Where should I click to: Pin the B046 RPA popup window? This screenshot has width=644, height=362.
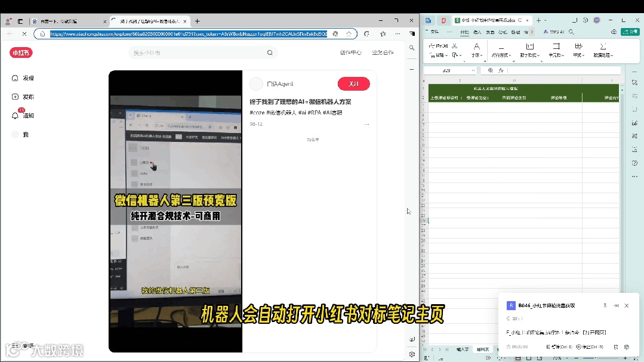pos(605,305)
